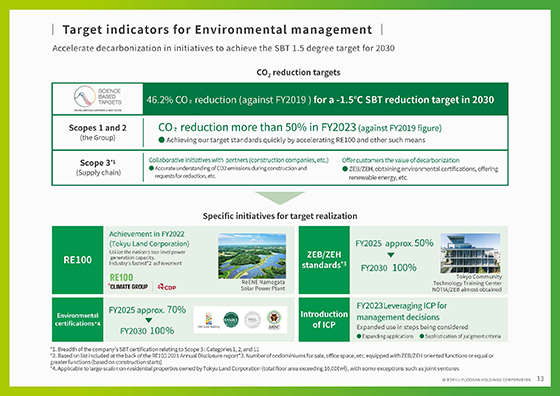This screenshot has width=560, height=396.
Task: Click 'FY2030 100%' in certifications panel
Action: click(147, 331)
